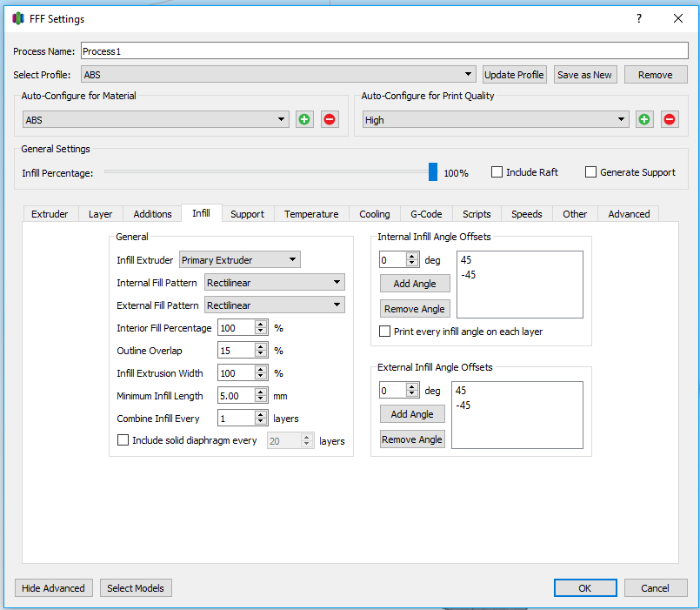700x610 pixels.
Task: Switch to the Extruder tab
Action: tap(50, 214)
